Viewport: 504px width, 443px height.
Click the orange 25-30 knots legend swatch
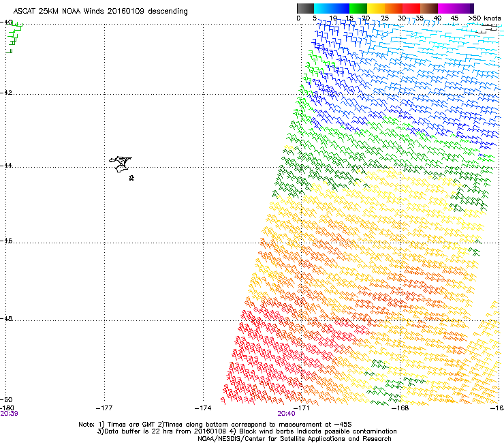[x=394, y=8]
